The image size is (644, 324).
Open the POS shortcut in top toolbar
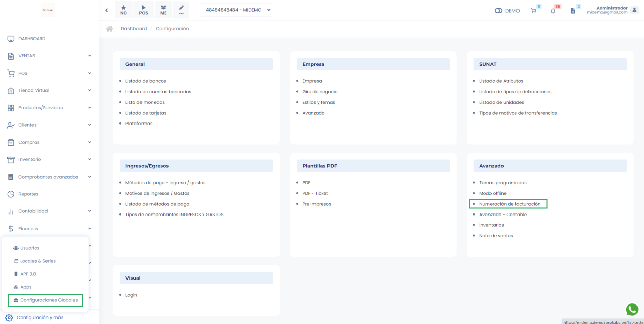pos(144,10)
